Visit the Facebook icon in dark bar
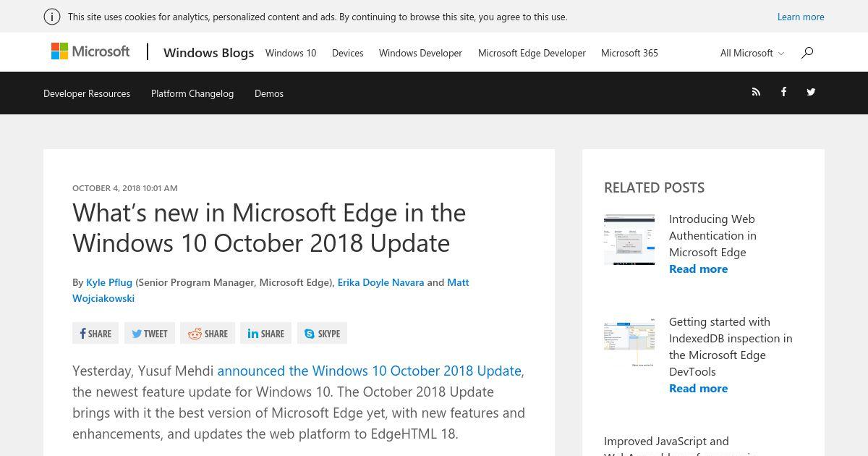Screen dimensions: 868x456 tap(783, 92)
